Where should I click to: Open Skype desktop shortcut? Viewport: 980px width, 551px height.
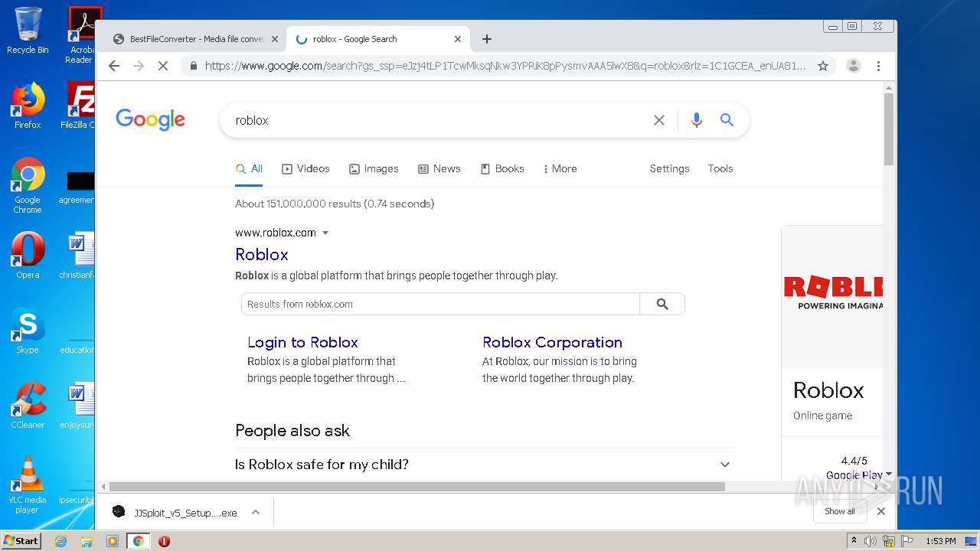coord(28,331)
